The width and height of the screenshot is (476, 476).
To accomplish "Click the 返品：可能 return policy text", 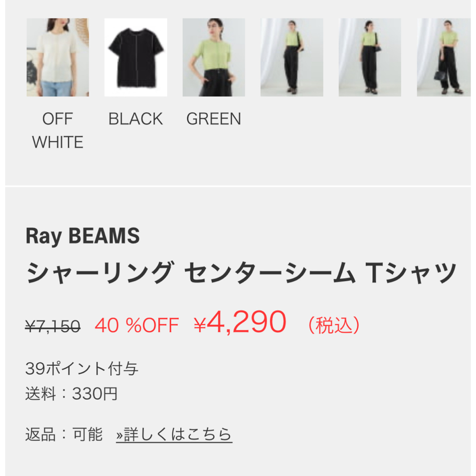I will pos(64,434).
